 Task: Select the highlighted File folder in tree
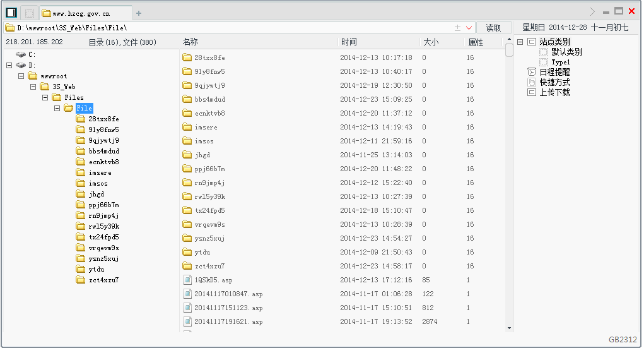84,108
